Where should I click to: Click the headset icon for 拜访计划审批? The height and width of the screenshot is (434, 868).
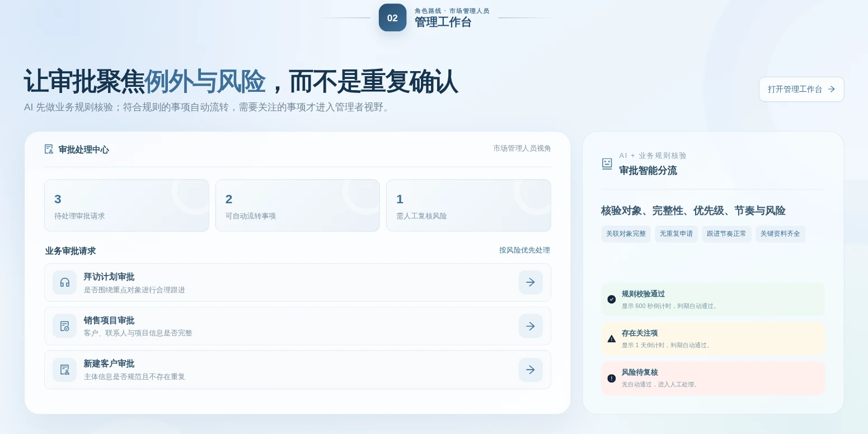click(x=64, y=282)
